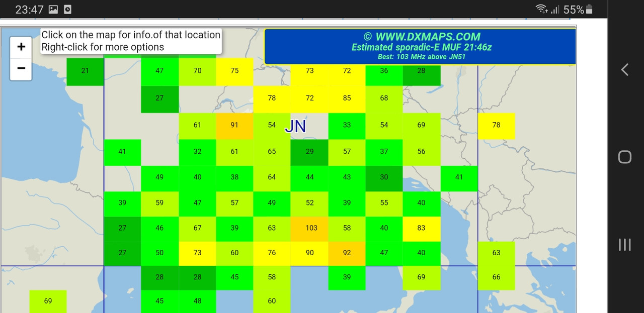Select the yellow cell with value 85
This screenshot has height=313, width=644.
[347, 98]
